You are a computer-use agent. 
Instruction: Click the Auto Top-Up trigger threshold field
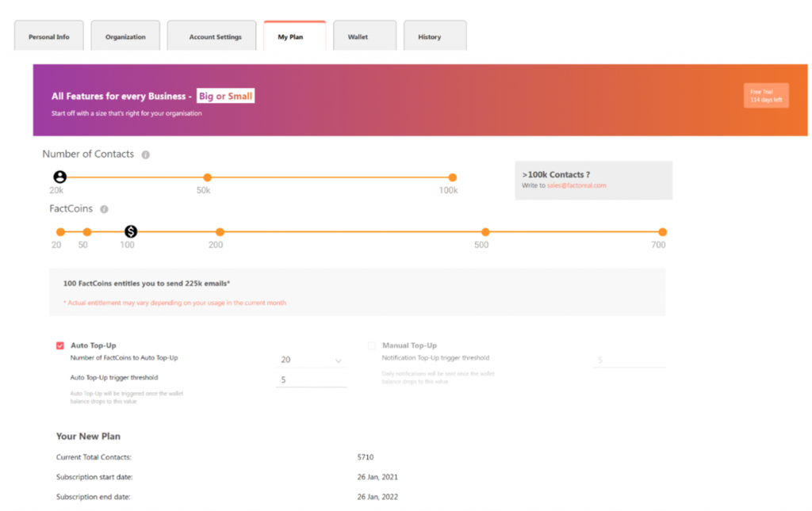[312, 379]
